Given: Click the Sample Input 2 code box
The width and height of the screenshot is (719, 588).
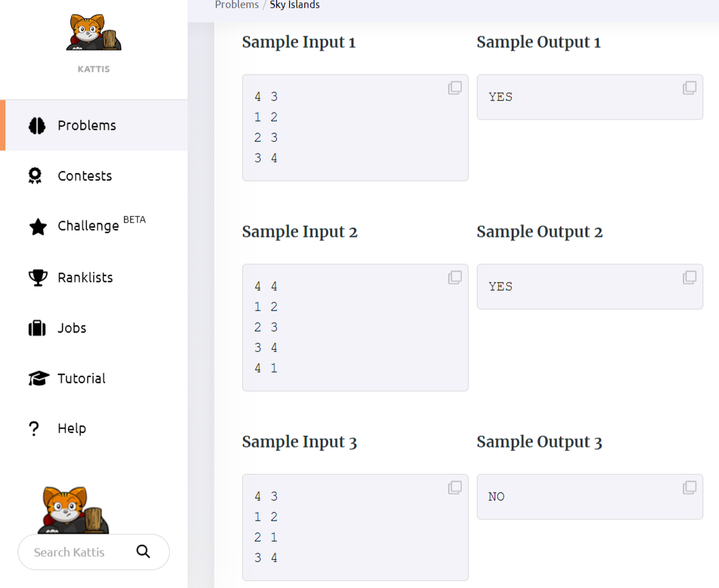Looking at the screenshot, I should click(355, 327).
